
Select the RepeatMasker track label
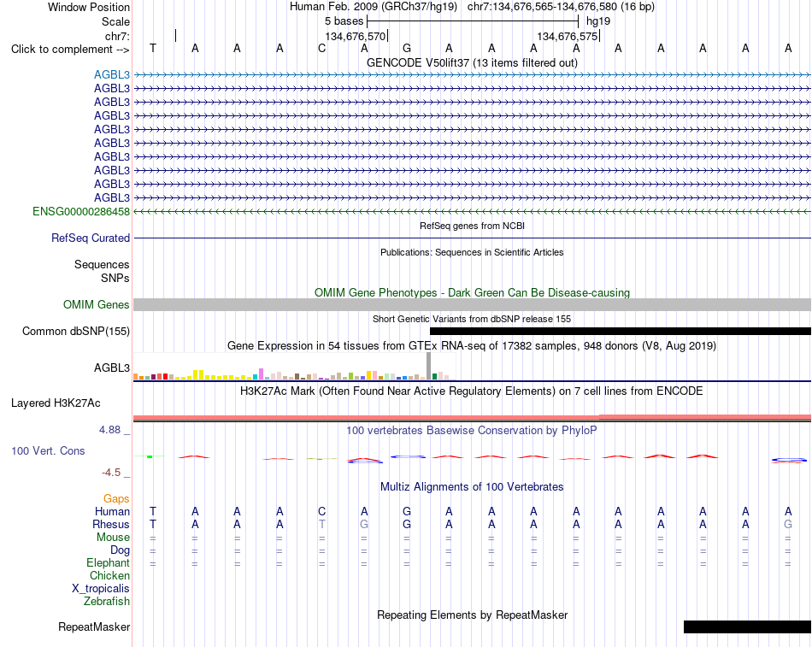click(x=94, y=626)
